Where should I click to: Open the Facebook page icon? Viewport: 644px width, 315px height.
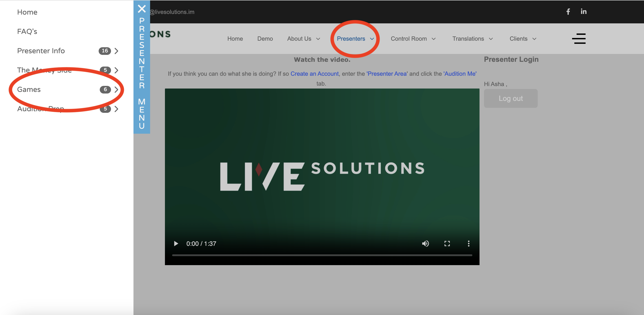(568, 11)
